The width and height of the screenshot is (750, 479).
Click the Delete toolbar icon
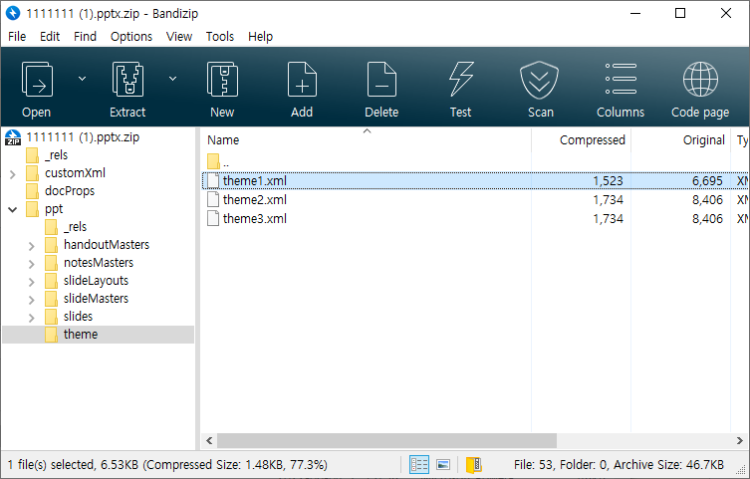[x=382, y=80]
